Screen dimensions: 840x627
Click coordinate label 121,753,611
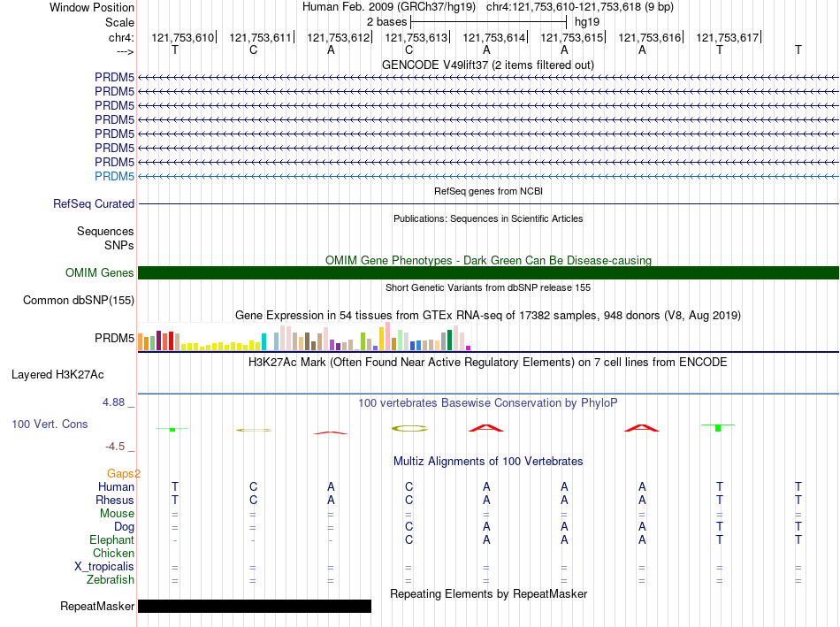(260, 37)
